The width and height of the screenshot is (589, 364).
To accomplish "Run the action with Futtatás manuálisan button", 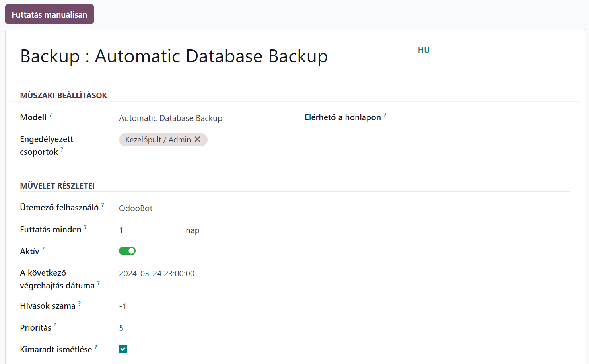I will tap(49, 14).
